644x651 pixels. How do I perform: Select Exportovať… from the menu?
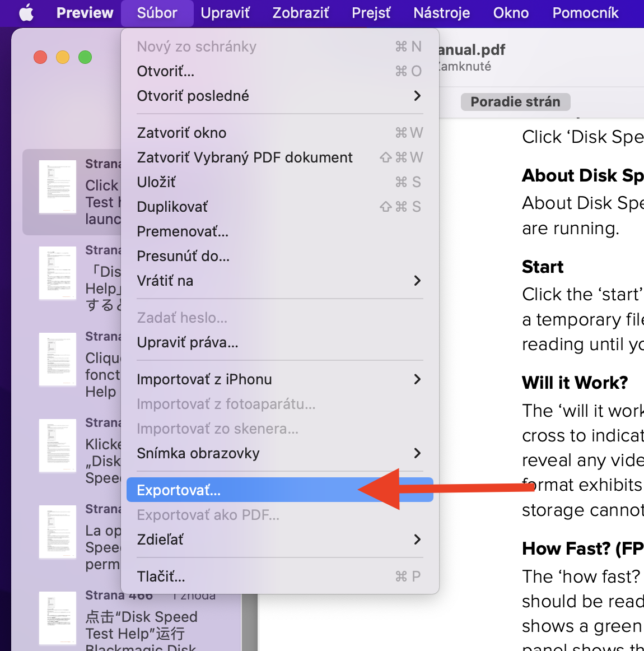pos(179,490)
